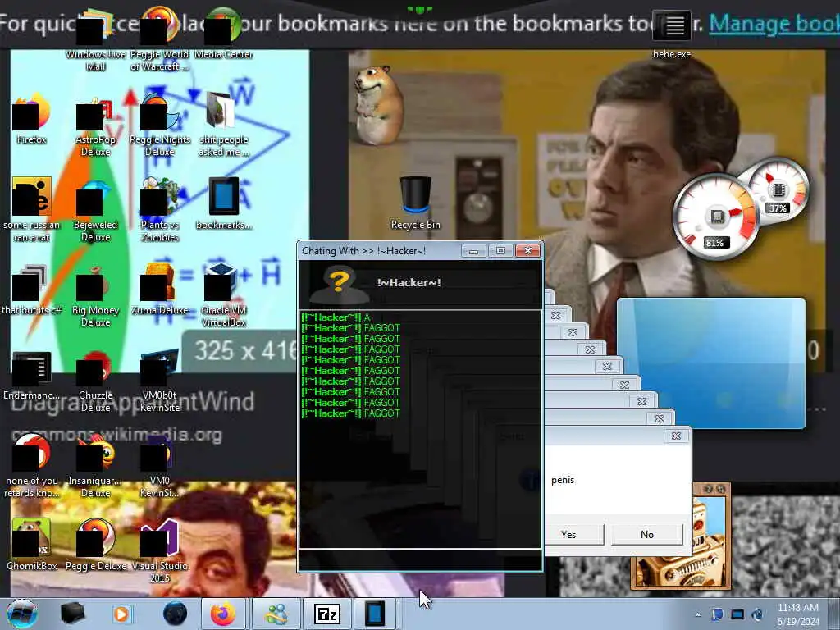Open Zuma Deluxe desktop icon
The width and height of the screenshot is (840, 630).
coord(160,290)
